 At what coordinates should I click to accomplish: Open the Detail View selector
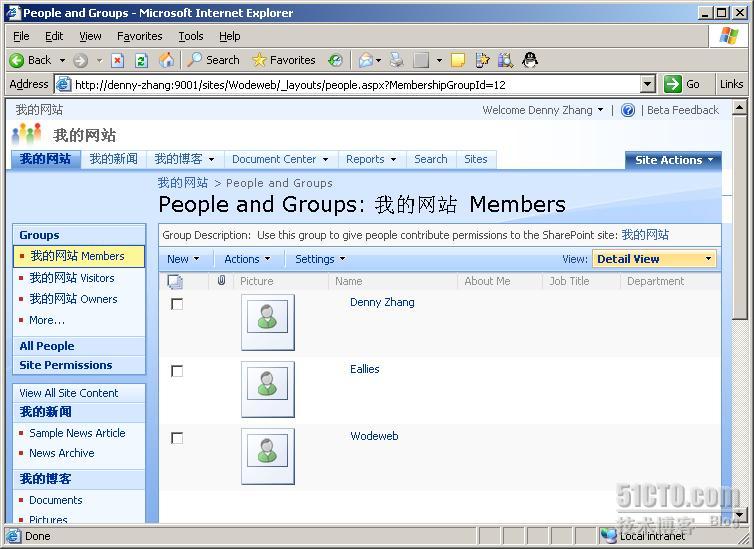click(x=654, y=259)
